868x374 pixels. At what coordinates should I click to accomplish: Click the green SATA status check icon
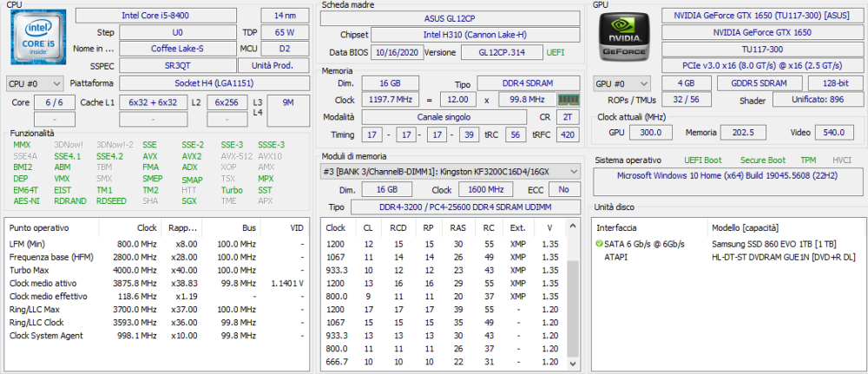[x=599, y=244]
